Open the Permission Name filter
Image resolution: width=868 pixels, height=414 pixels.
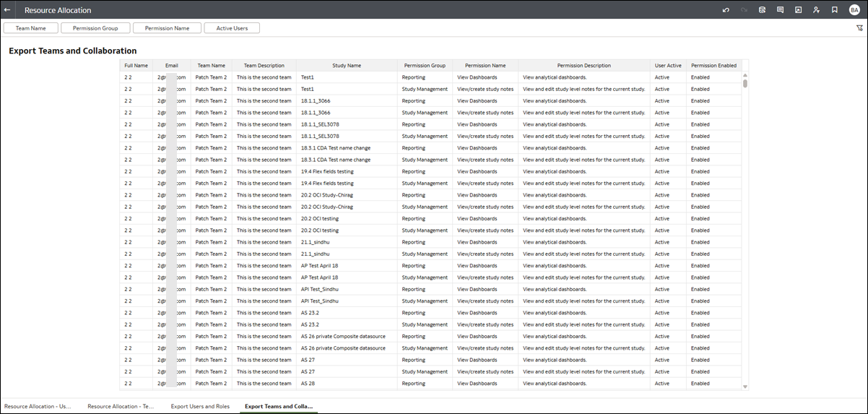click(167, 28)
